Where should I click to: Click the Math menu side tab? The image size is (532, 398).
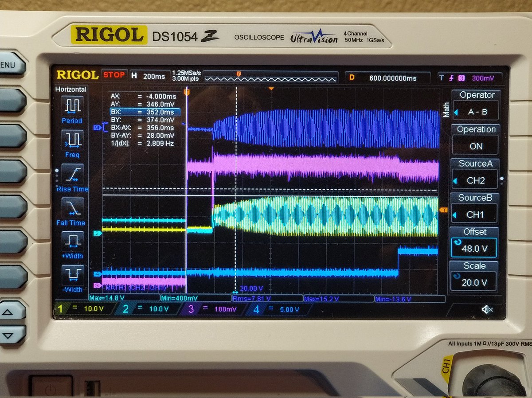click(x=446, y=109)
